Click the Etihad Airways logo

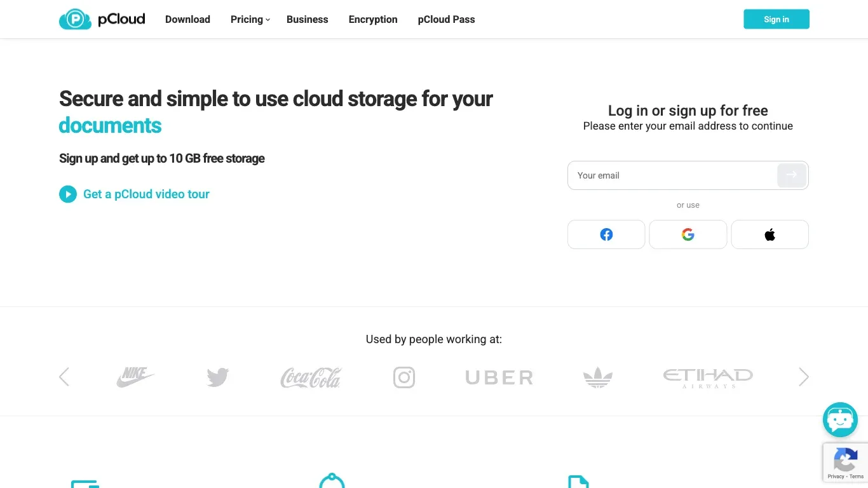[708, 378]
